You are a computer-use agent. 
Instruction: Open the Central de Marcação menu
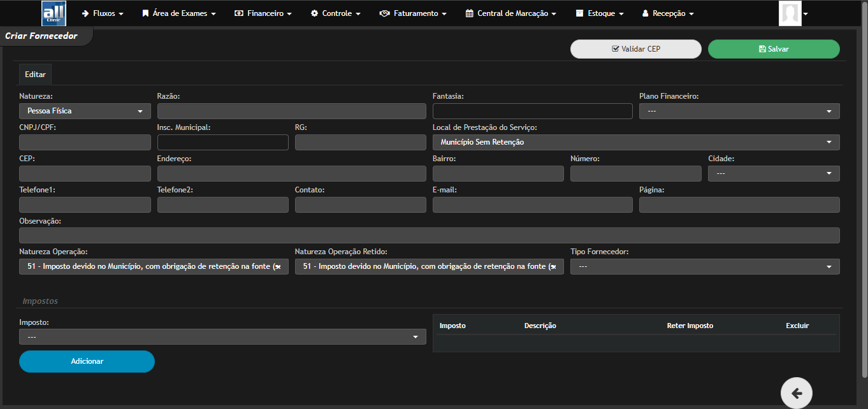[x=510, y=13]
